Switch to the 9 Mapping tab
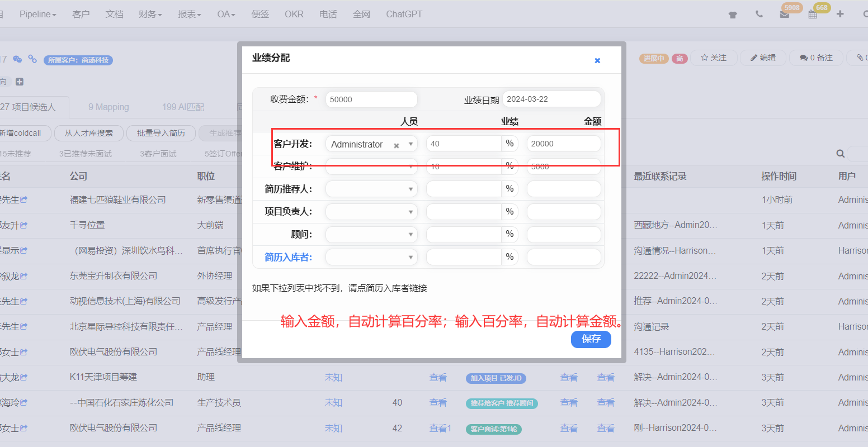The width and height of the screenshot is (868, 447). pyautogui.click(x=108, y=107)
